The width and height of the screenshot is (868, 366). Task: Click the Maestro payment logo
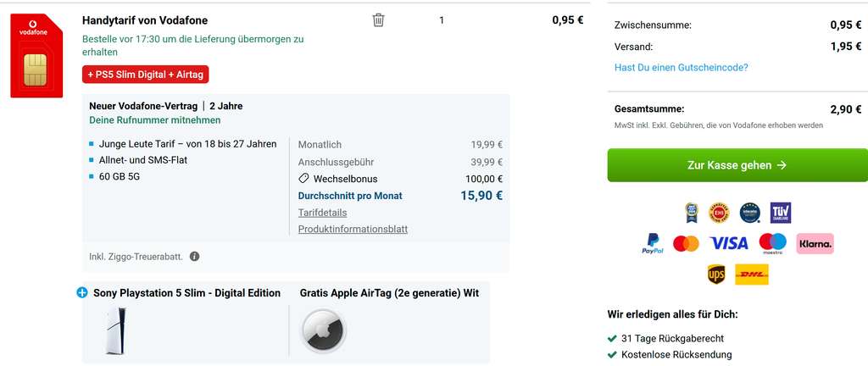[773, 243]
